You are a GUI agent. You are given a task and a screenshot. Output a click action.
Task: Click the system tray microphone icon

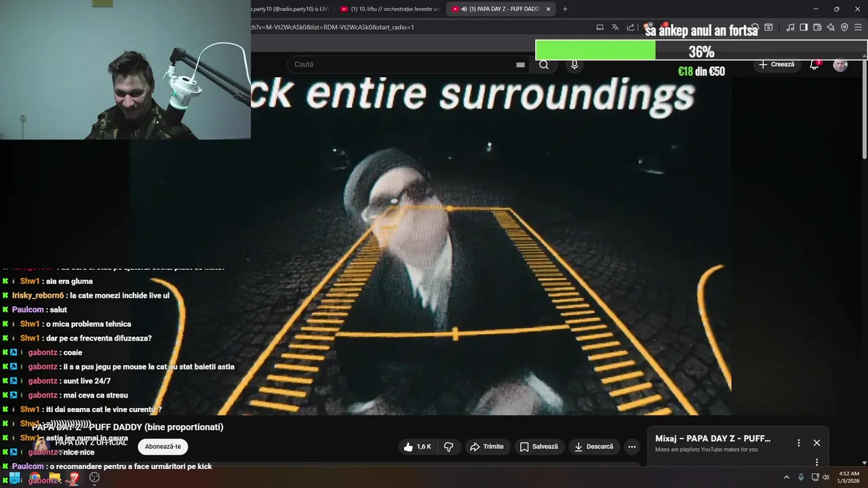pyautogui.click(x=801, y=477)
